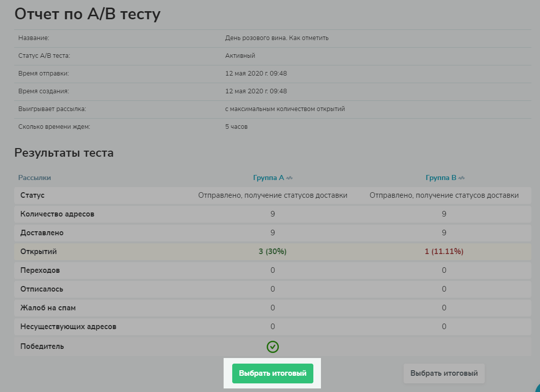Click the Открытий row label
540x392 pixels.
click(39, 252)
